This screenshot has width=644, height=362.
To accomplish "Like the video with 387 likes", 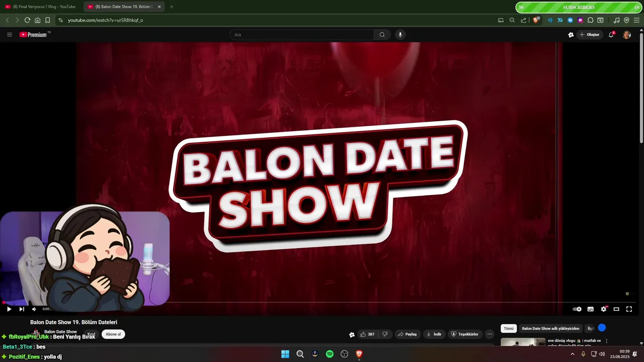I will pos(367,334).
